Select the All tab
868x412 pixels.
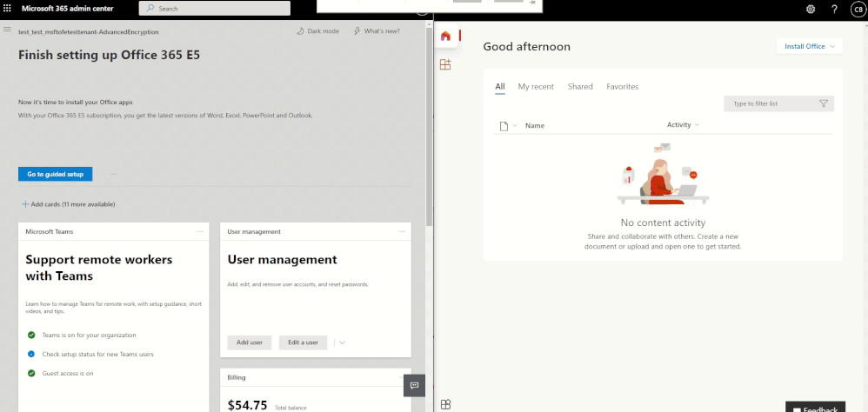pyautogui.click(x=500, y=87)
